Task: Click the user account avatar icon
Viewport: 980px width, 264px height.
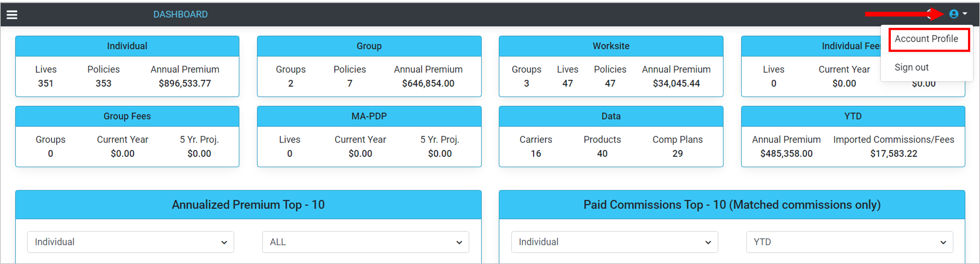Action: click(x=953, y=14)
